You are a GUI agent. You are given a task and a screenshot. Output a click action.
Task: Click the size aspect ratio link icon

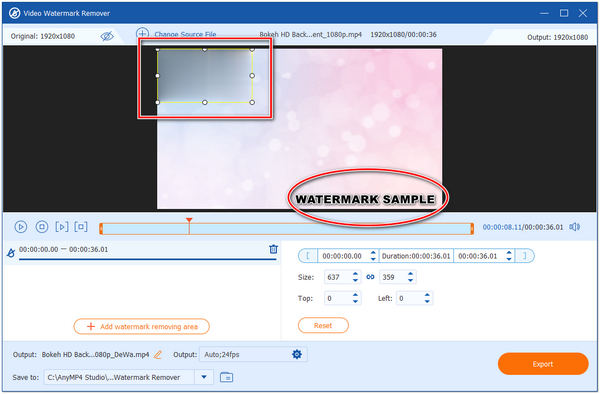370,277
